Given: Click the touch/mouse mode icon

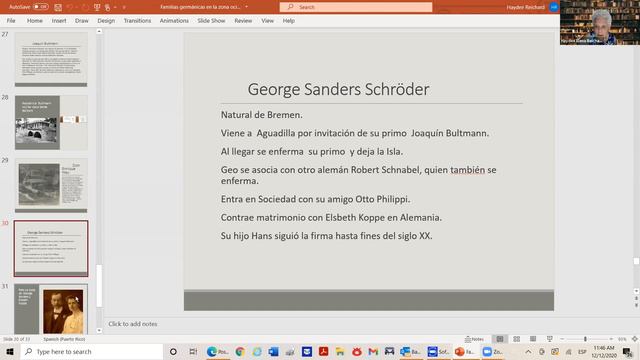Looking at the screenshot, I should tap(108, 7).
